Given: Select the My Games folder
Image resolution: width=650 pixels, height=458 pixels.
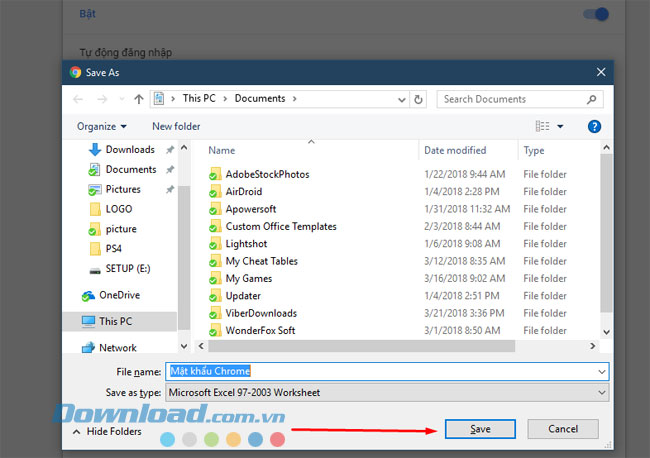Looking at the screenshot, I should point(249,279).
